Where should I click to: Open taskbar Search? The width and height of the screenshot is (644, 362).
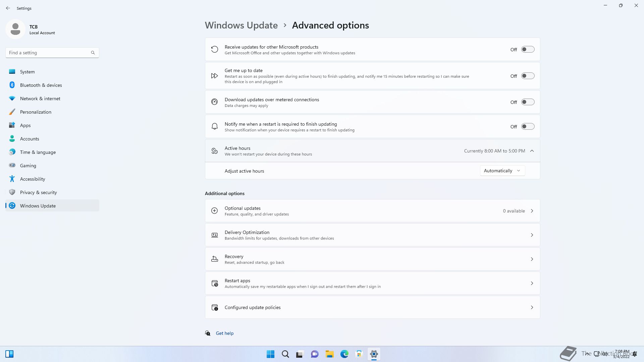pos(285,354)
